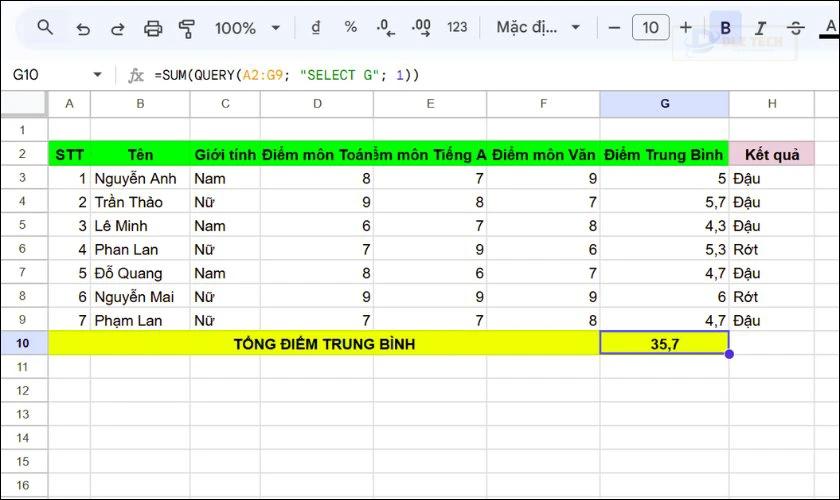Click the fill handle dot on G10
The height and width of the screenshot is (500, 840).
[x=729, y=354]
